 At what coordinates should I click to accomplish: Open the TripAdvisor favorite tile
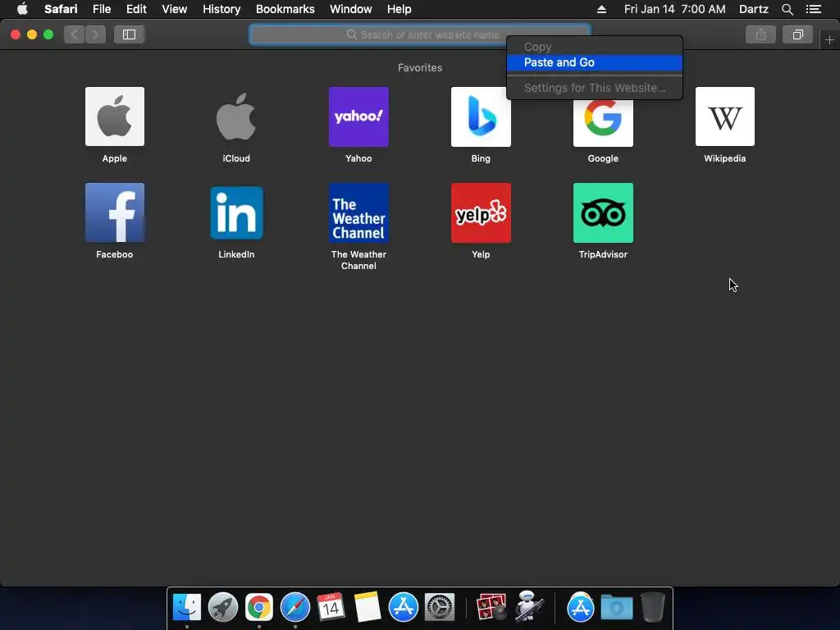click(x=603, y=212)
